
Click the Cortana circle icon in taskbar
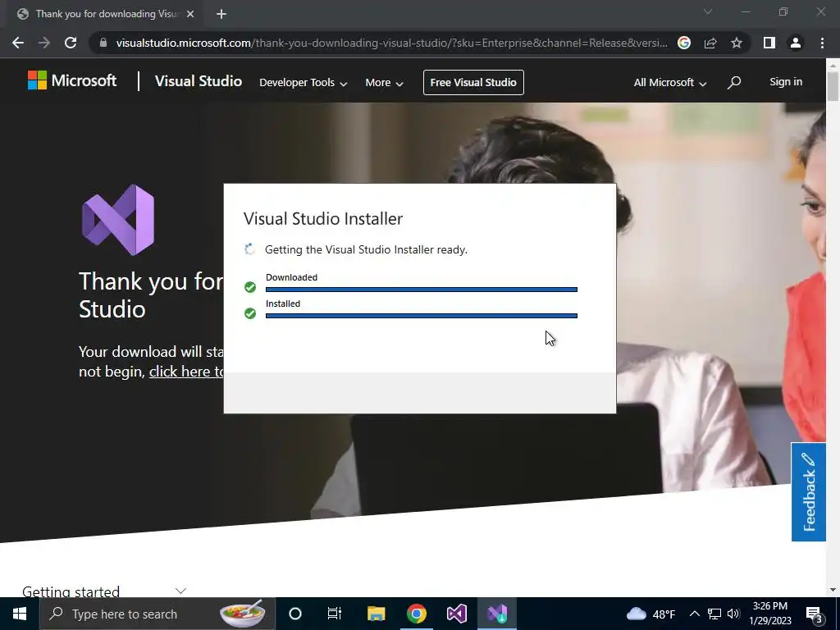click(x=295, y=614)
